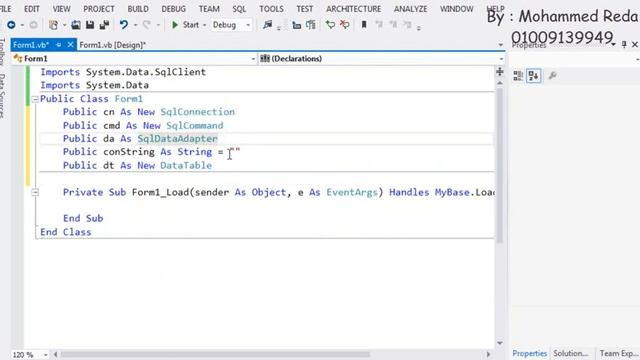Click the vertical scrollbar down arrow
Image resolution: width=640 pixels, height=360 pixels.
click(x=500, y=343)
